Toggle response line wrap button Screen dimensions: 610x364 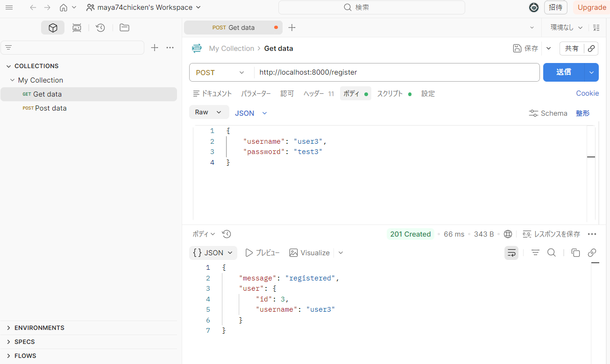511,253
